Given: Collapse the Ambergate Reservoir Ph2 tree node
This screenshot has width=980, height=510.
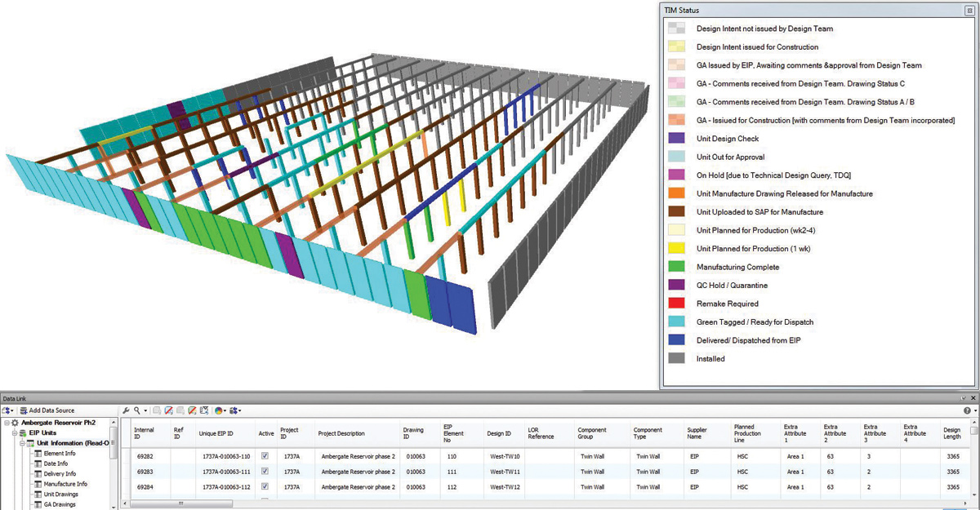Looking at the screenshot, I should (x=6, y=423).
